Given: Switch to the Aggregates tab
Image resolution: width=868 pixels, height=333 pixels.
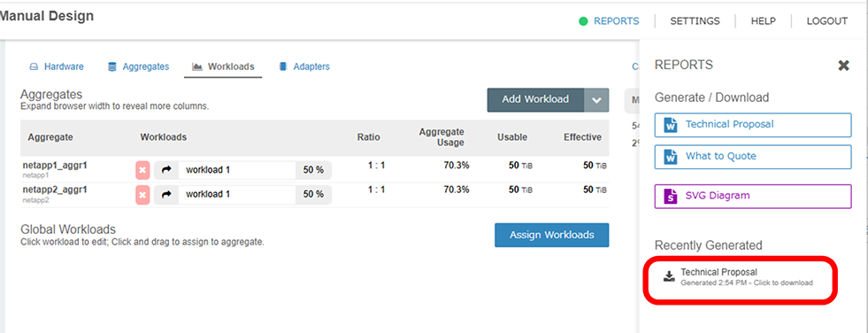Looking at the screenshot, I should coord(138,66).
